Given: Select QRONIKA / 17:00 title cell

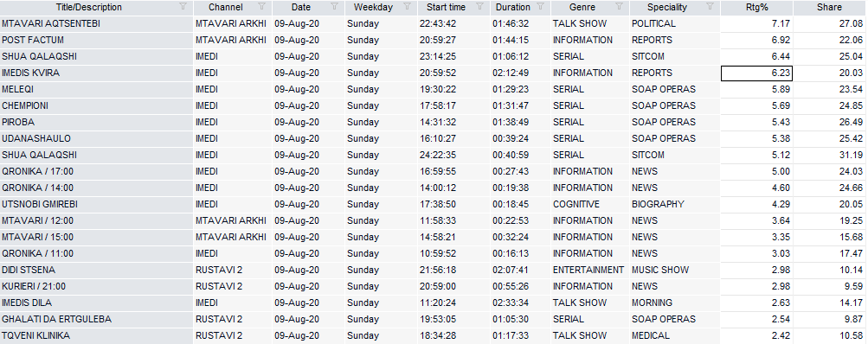Looking at the screenshot, I should (96, 171).
